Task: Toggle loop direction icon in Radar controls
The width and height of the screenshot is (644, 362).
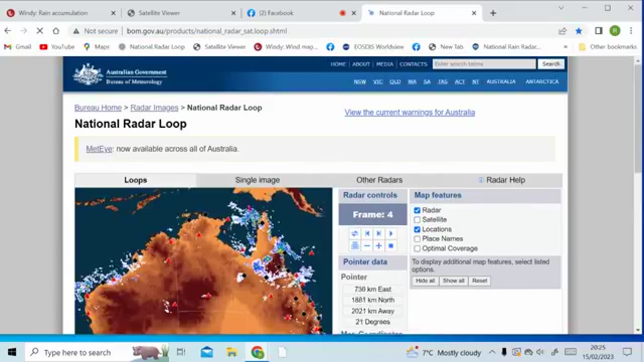Action: click(355, 233)
